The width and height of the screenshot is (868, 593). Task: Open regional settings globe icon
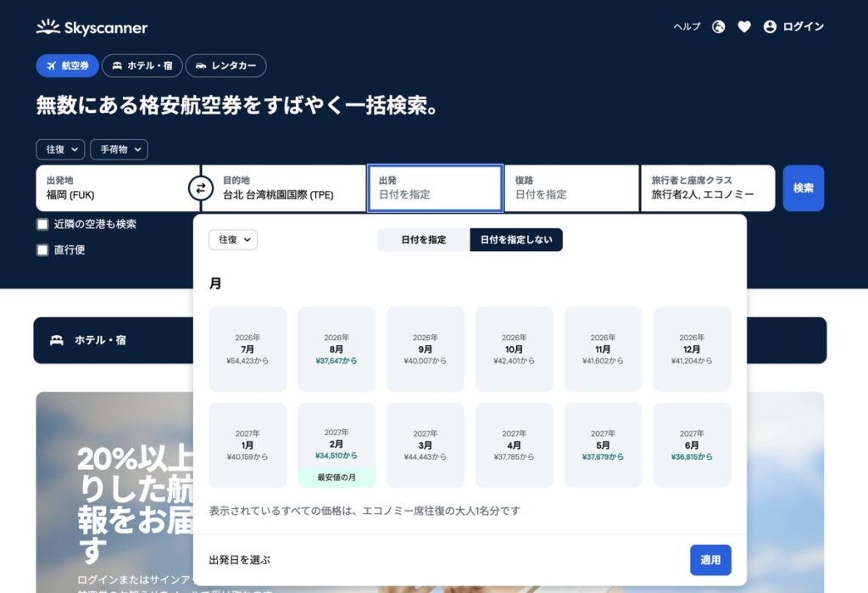tap(719, 26)
